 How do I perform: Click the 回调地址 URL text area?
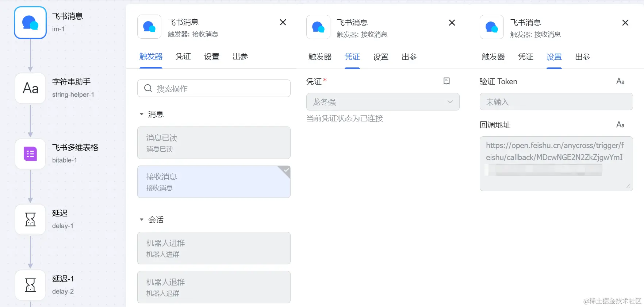pos(556,164)
